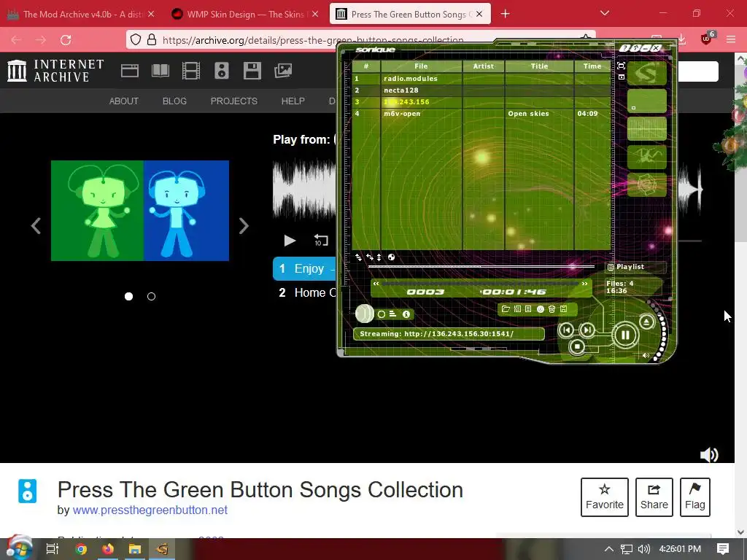Switch to WMP Skin Design browser tab

(x=246, y=15)
